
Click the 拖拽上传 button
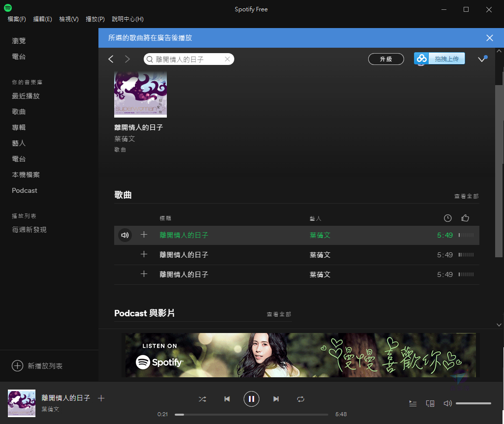click(446, 59)
